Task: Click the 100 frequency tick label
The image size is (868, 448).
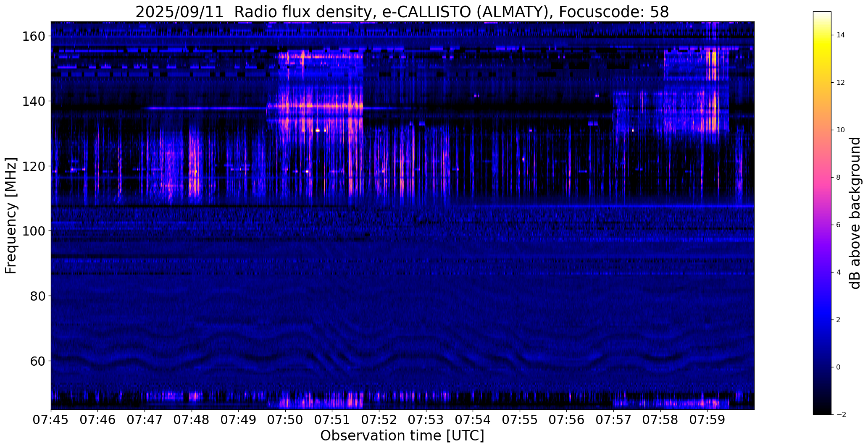Action: click(34, 231)
